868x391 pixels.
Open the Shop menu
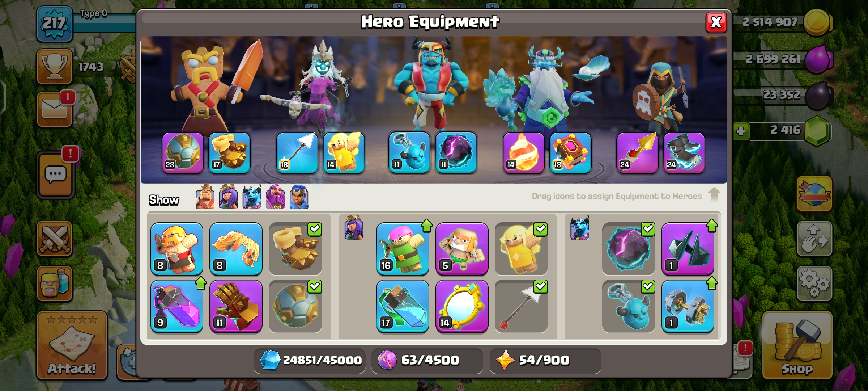point(797,345)
